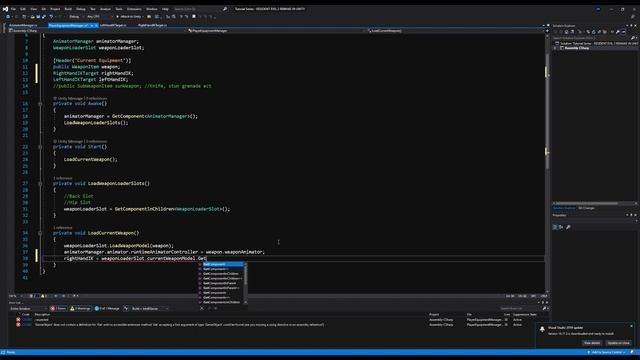Expand the Assembly-CSharp project node

pyautogui.click(x=555, y=48)
